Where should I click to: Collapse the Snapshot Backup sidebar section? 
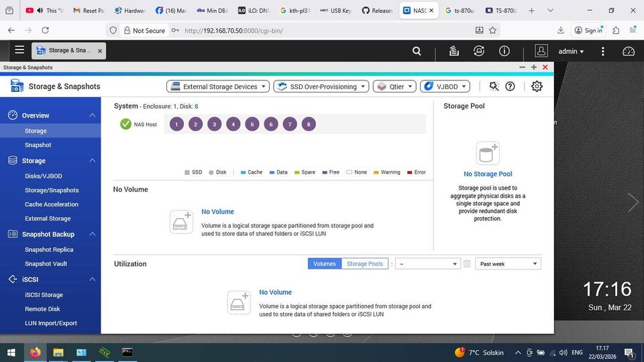93,234
